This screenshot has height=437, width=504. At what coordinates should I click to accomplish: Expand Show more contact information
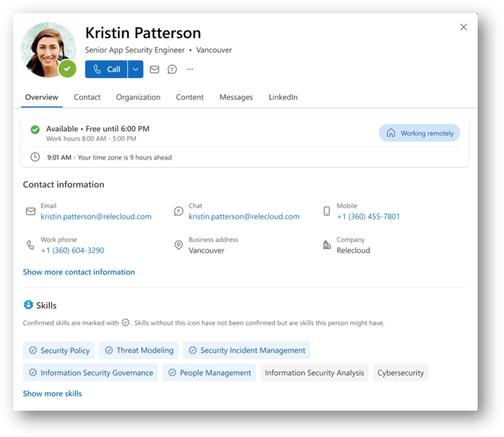[x=78, y=271]
